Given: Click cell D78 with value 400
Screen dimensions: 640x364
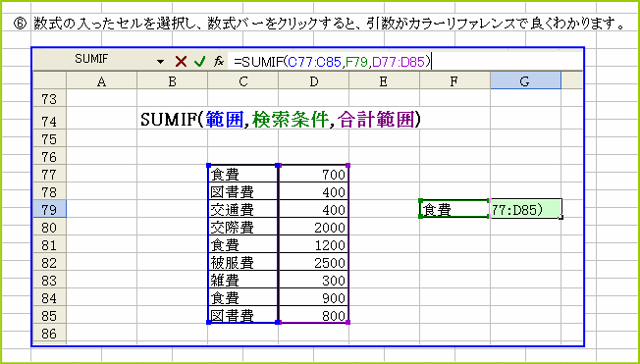Looking at the screenshot, I should pos(313,191).
